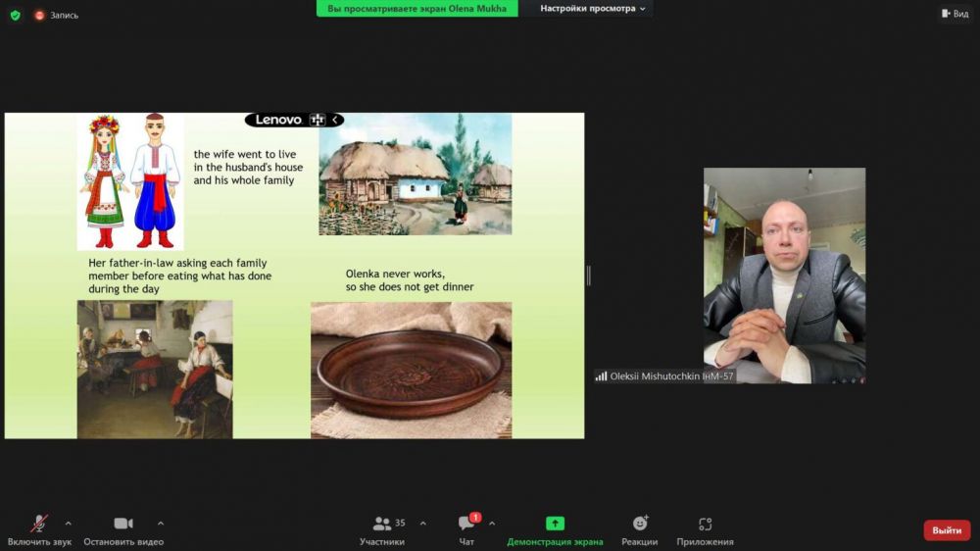Expand audio options arrow beside microphone

coord(68,523)
